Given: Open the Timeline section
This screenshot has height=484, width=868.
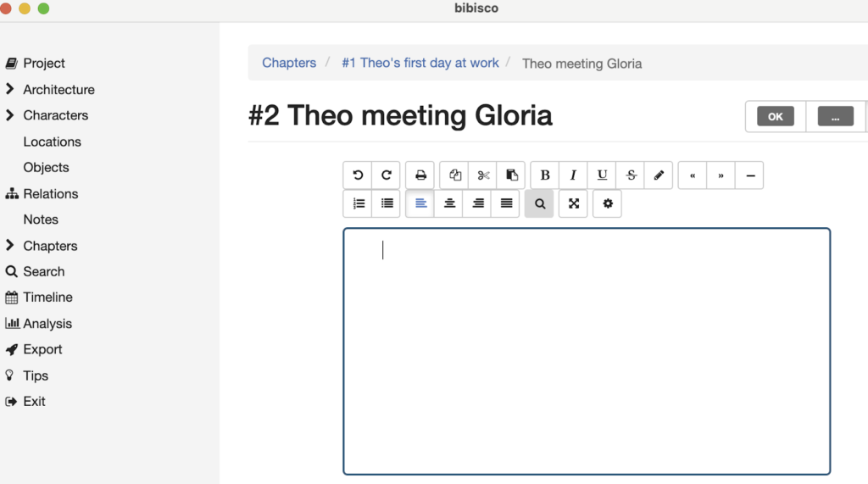Looking at the screenshot, I should 47,298.
